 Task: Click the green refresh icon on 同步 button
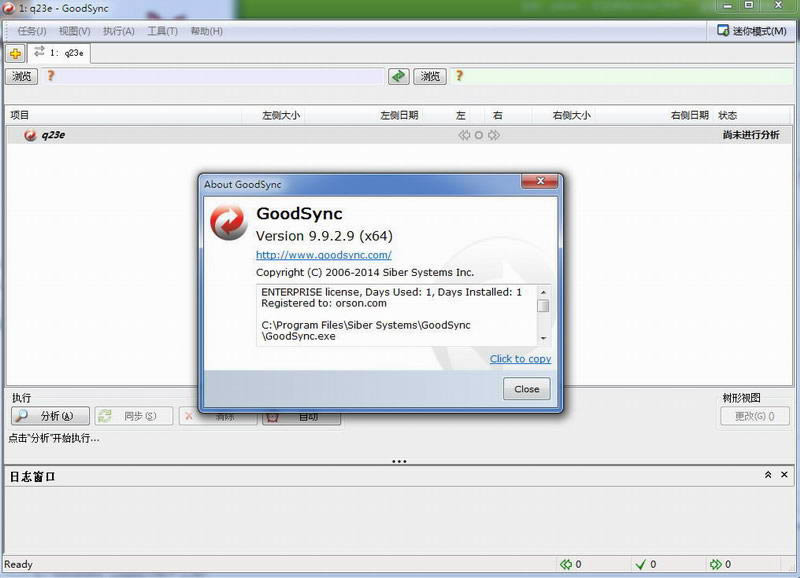105,416
